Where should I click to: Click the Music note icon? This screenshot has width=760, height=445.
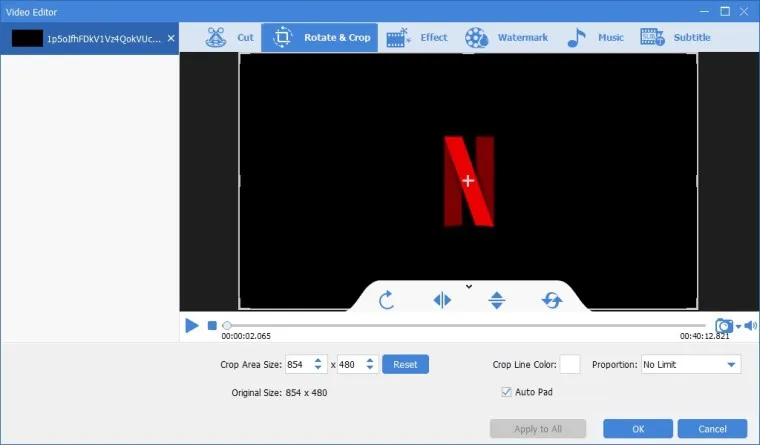tap(576, 37)
